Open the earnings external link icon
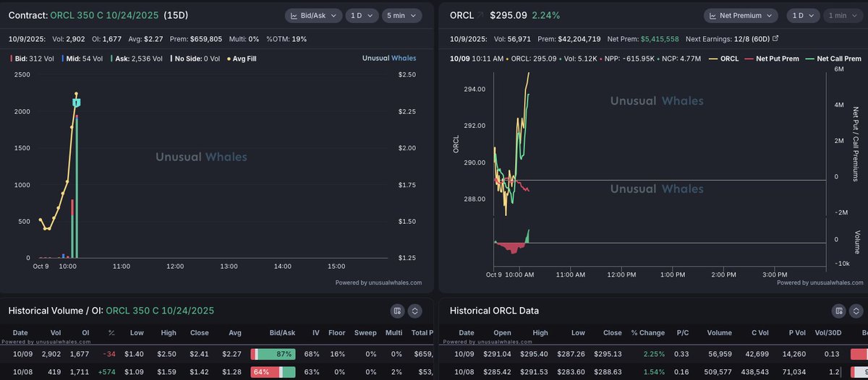Screen dimensions: 868x380 click(776, 38)
